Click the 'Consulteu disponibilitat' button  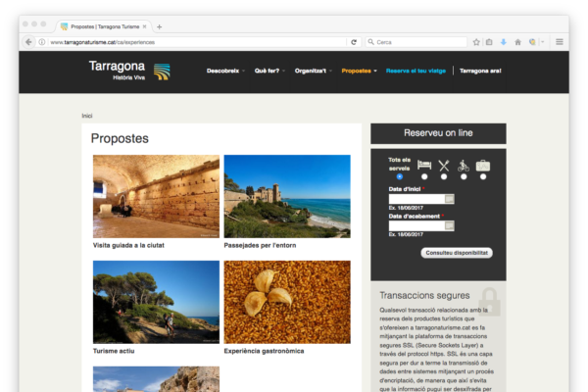[457, 253]
